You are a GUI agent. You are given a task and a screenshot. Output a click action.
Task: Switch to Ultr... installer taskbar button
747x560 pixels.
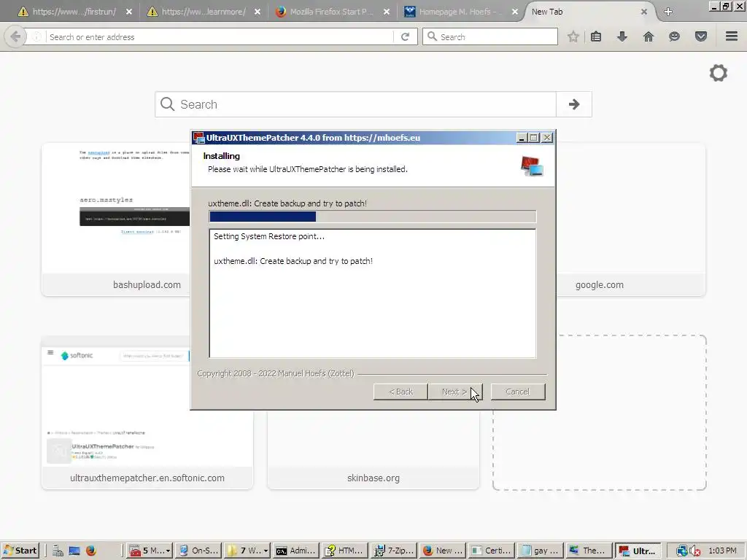coord(638,551)
